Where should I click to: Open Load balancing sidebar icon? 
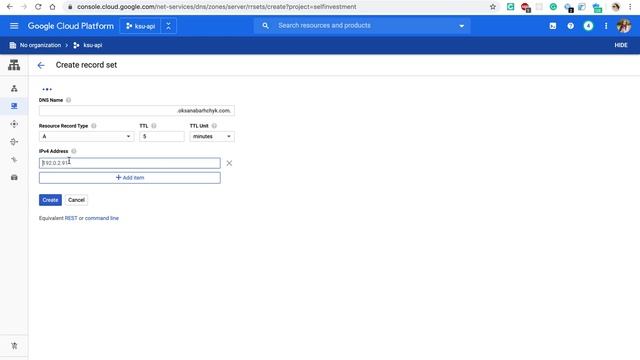coord(14,88)
